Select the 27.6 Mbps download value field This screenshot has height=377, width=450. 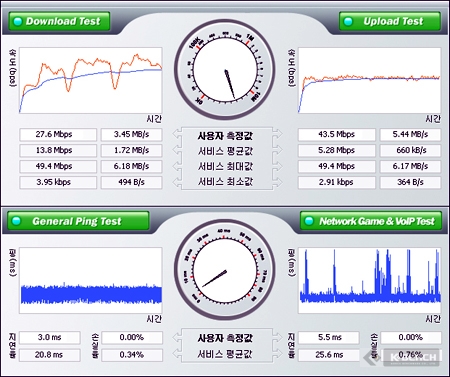tap(58, 135)
